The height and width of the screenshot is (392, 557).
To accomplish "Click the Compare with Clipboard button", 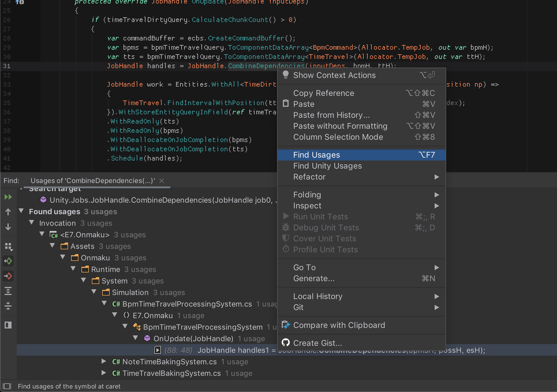I will [339, 325].
